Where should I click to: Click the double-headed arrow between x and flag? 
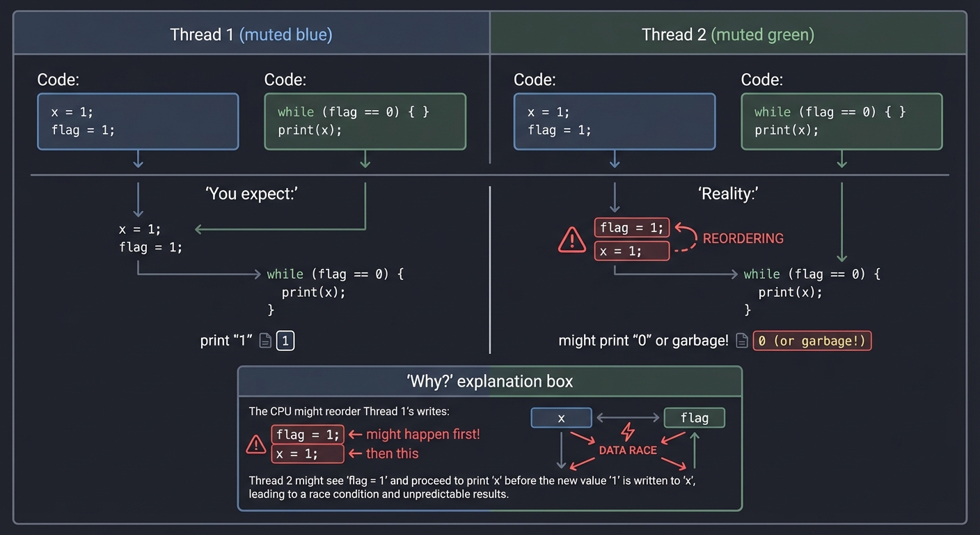628,417
